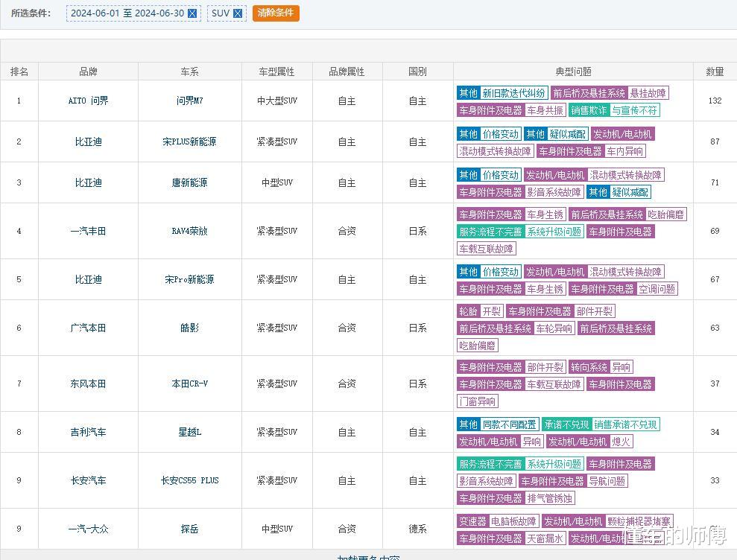Screen dimensions: 737x560
Task: Select the 典型问题 column header
Action: [574, 71]
